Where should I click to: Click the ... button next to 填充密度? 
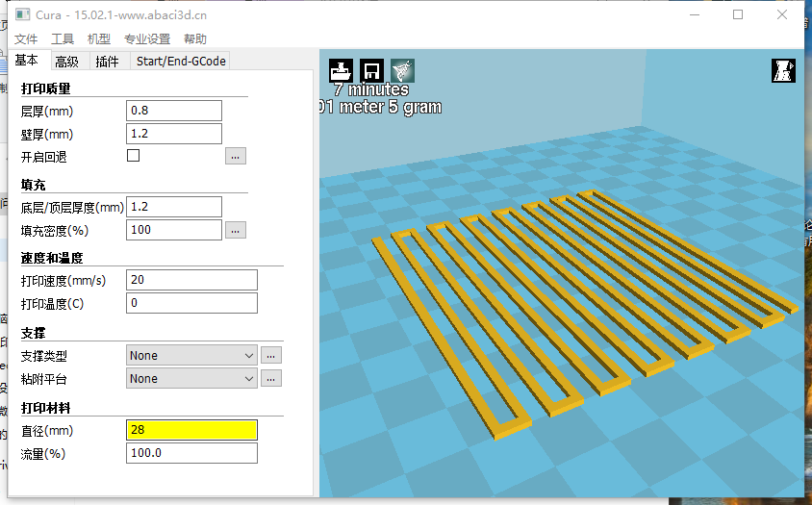[235, 230]
